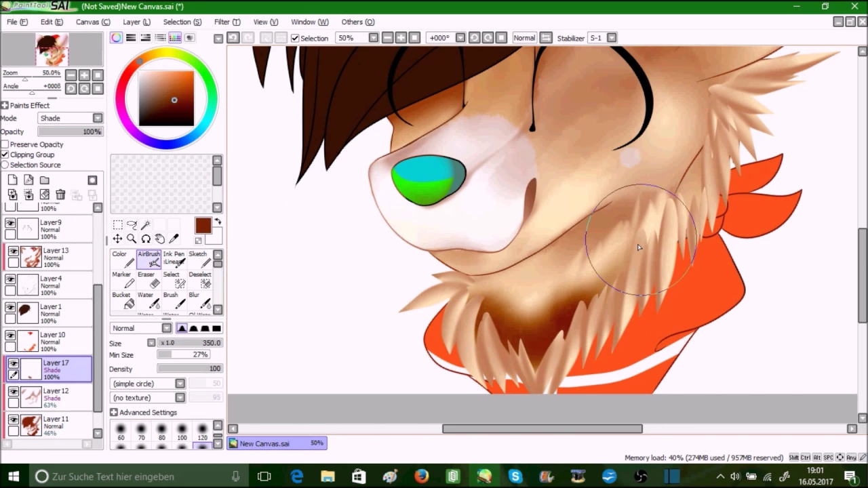
Task: Choose the rectangular selection tool
Action: (117, 225)
